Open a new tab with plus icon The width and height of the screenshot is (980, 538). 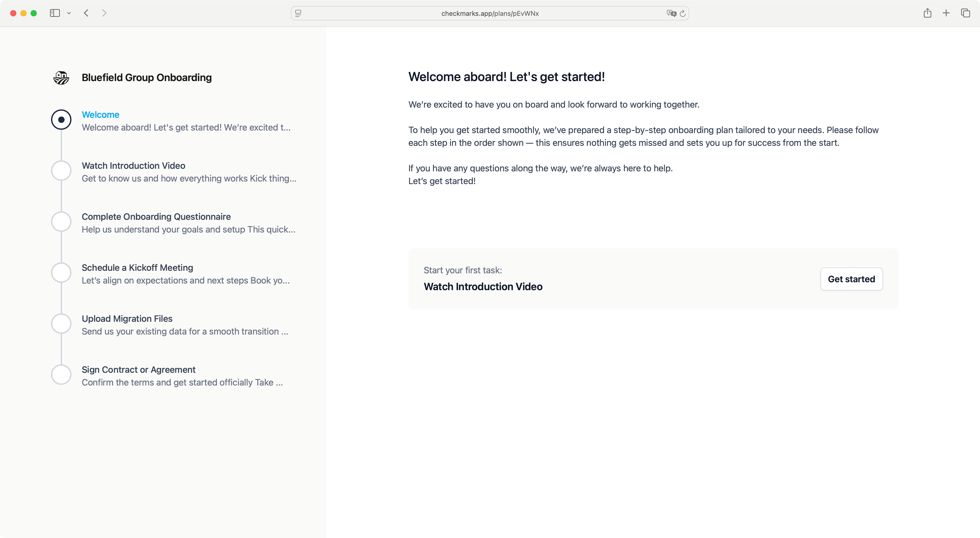946,13
